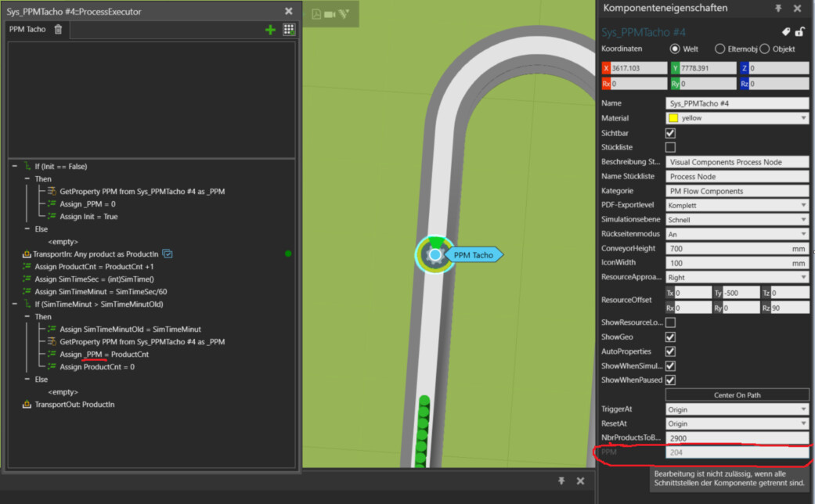Select the PPM Tacho tab
This screenshot has height=504, width=815.
click(x=27, y=30)
